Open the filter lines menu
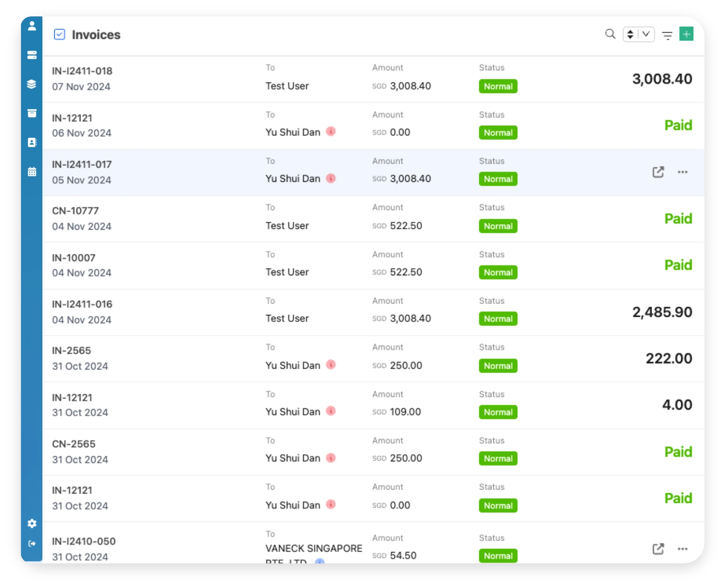 point(667,35)
